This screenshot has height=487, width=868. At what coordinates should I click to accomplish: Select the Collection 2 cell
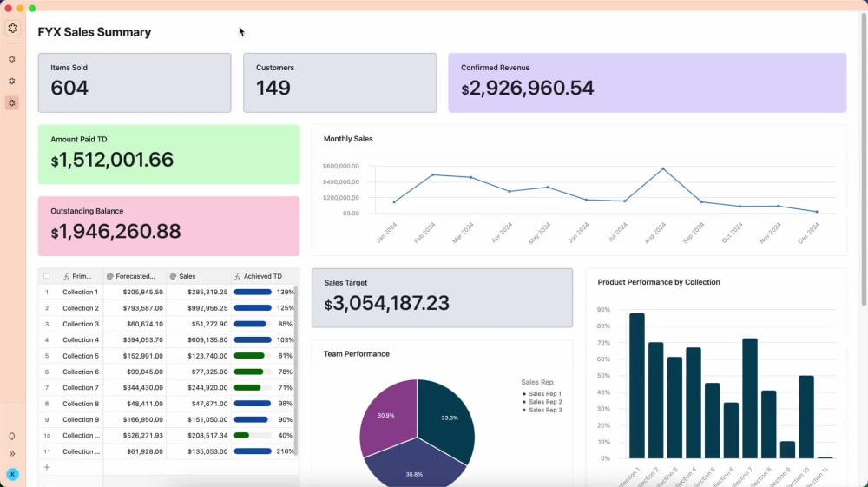tap(80, 308)
